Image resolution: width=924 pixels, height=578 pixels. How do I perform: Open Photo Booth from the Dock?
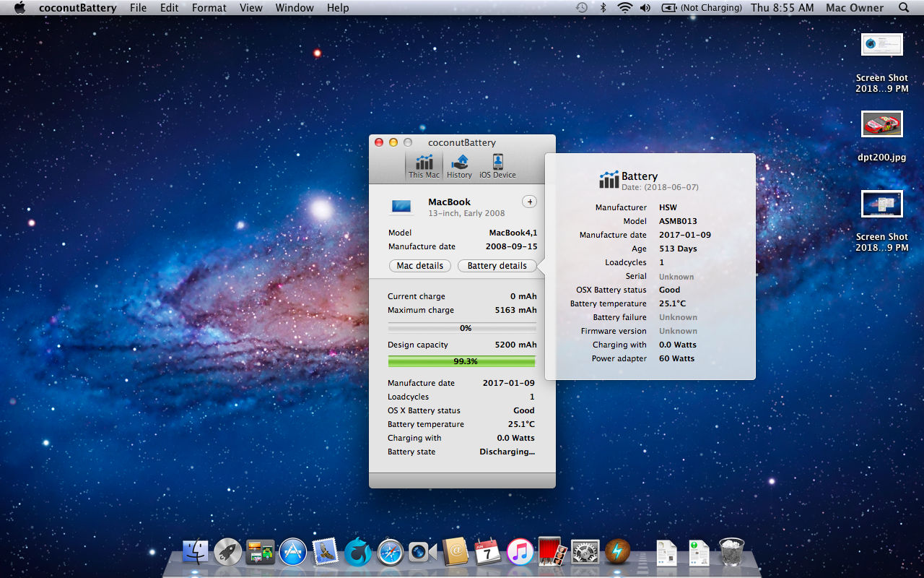pos(553,553)
